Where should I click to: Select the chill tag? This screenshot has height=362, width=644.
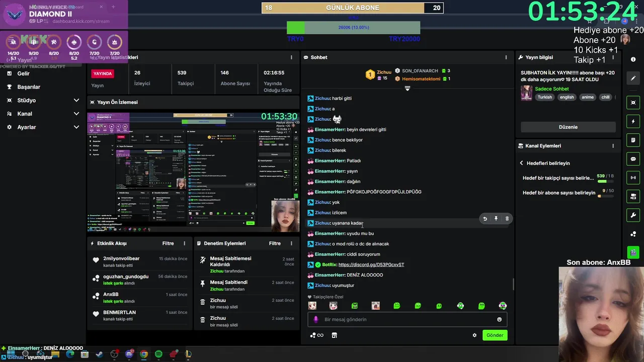point(605,97)
